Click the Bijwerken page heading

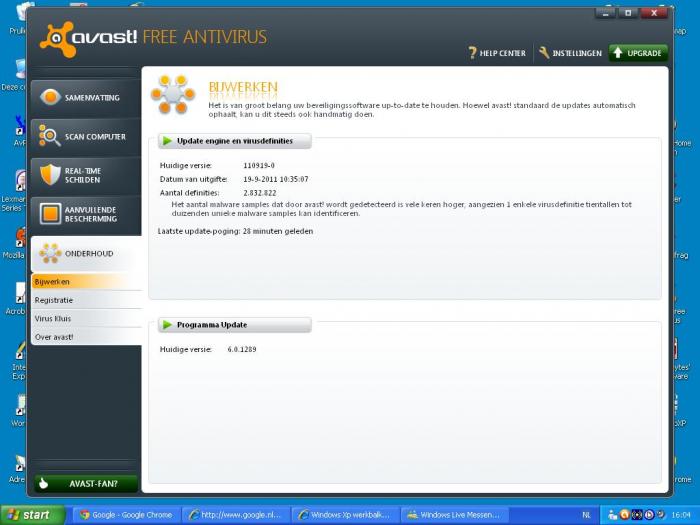coord(243,87)
